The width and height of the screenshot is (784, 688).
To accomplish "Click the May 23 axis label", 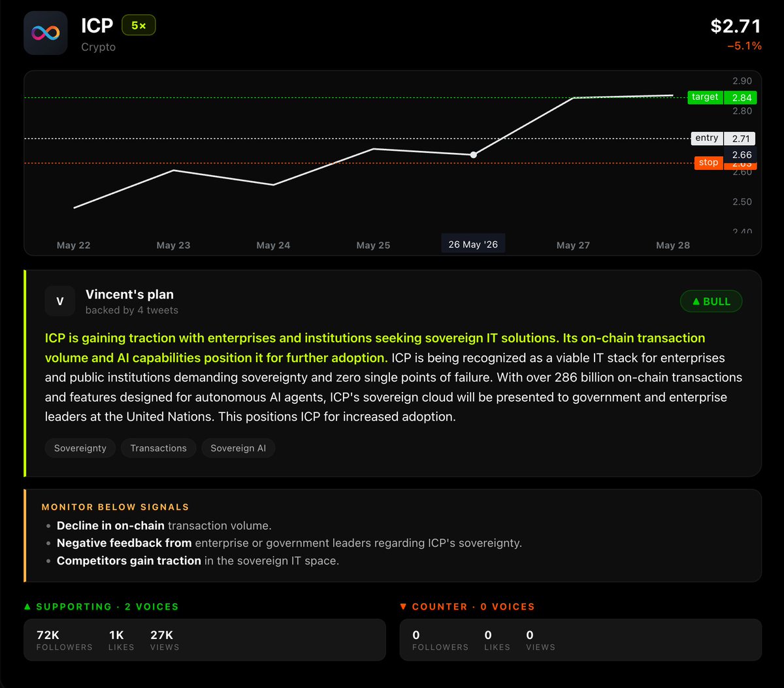I will 173,246.
